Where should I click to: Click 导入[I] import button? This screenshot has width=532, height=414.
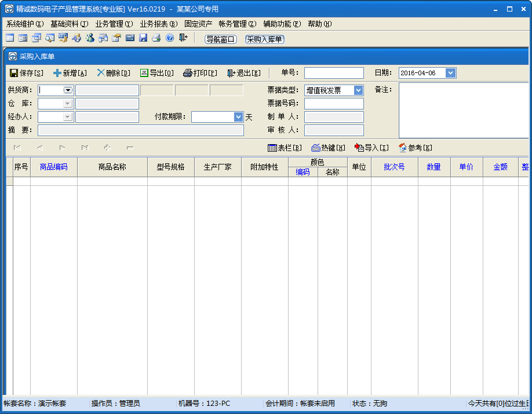coord(371,148)
